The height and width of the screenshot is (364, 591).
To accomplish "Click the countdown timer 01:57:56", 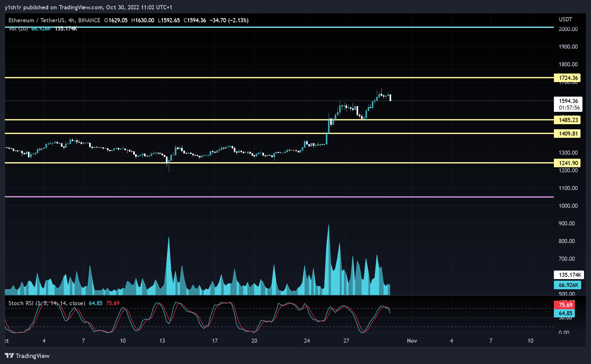I will click(569, 108).
